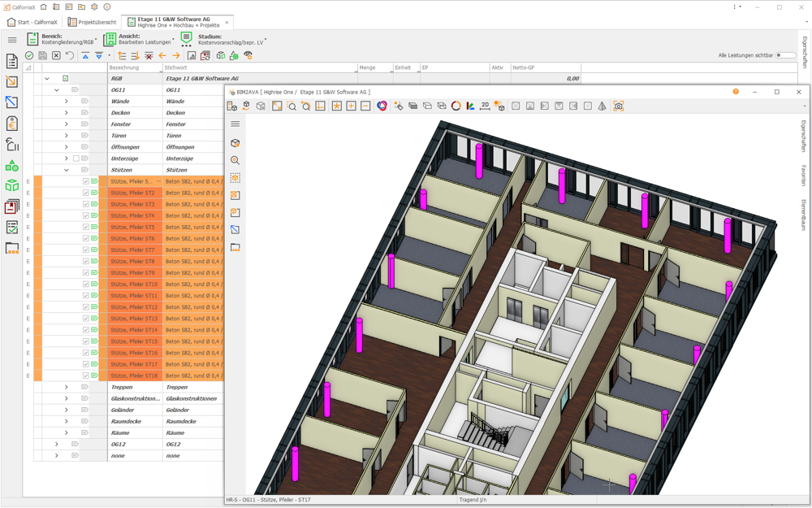Click the orange left arrow toolbar icon
The image size is (812, 508).
point(162,56)
